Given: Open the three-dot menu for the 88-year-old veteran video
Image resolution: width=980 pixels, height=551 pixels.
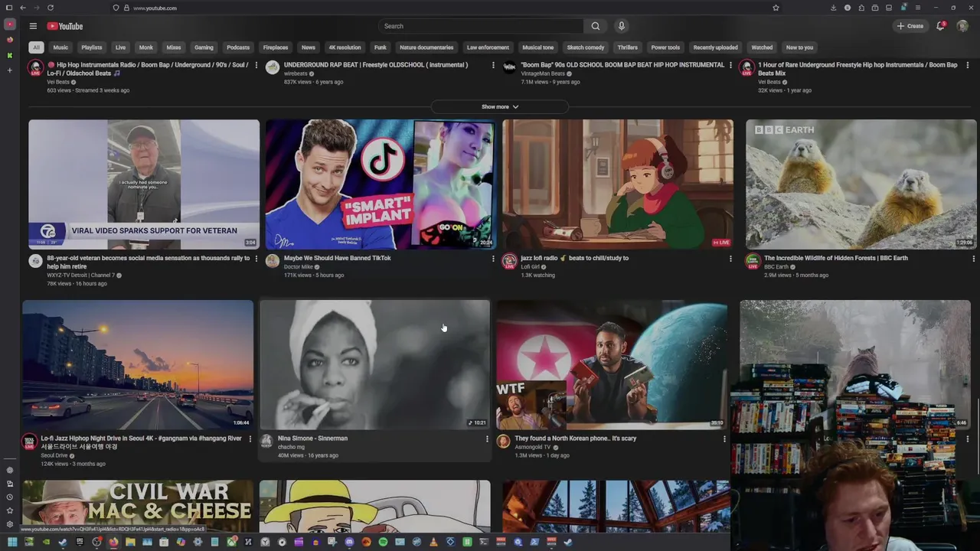Looking at the screenshot, I should pos(256,259).
